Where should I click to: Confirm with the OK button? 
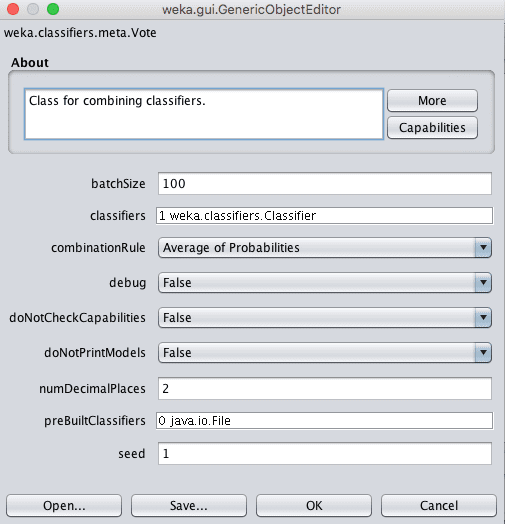pyautogui.click(x=314, y=506)
